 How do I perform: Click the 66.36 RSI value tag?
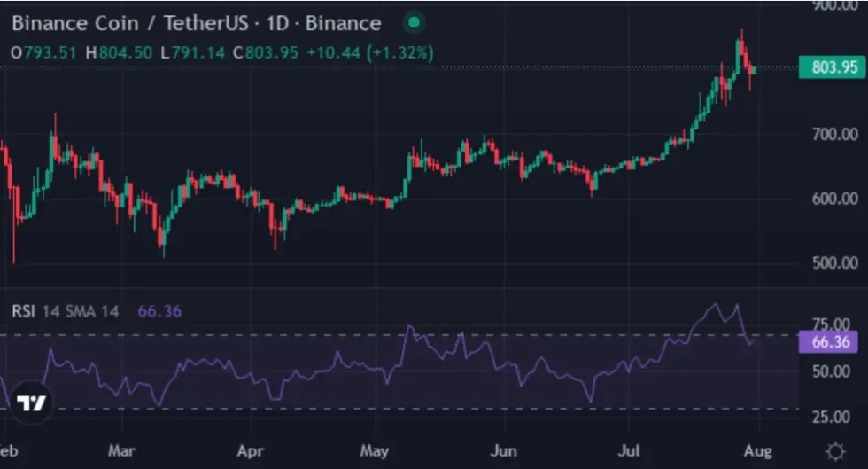(x=829, y=341)
